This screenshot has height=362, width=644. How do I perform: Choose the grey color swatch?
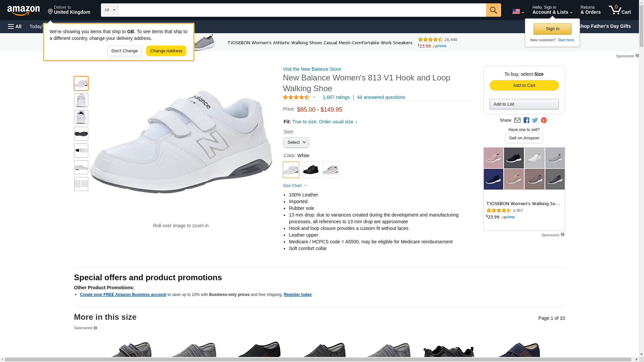[x=330, y=170]
